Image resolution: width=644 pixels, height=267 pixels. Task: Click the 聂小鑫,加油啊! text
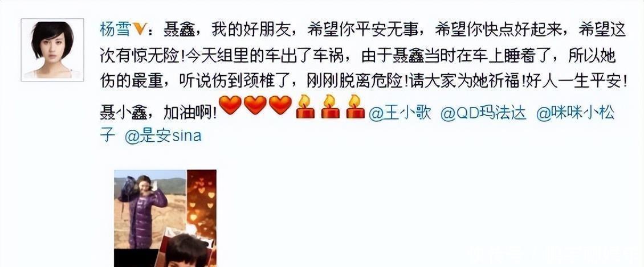click(x=158, y=113)
